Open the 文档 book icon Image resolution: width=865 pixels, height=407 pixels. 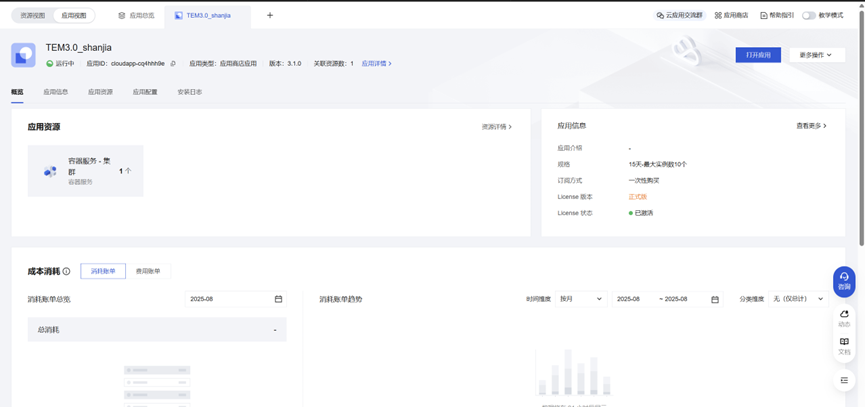tap(844, 346)
